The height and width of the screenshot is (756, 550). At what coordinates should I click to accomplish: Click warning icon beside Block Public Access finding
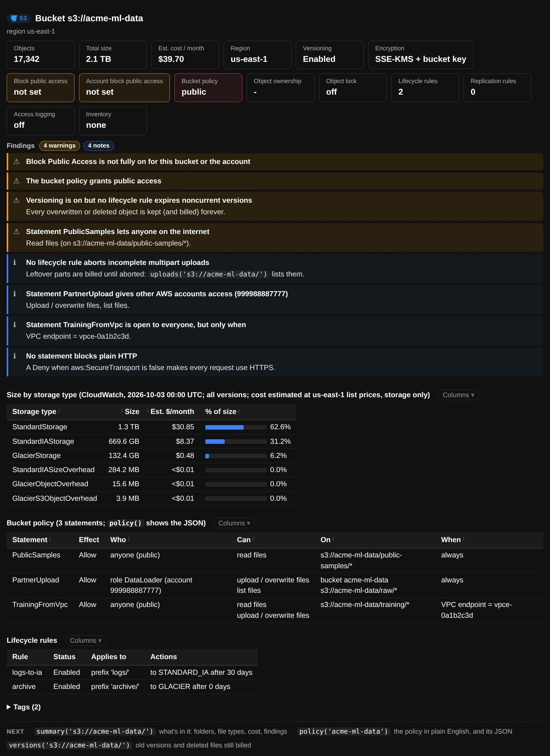(16, 162)
